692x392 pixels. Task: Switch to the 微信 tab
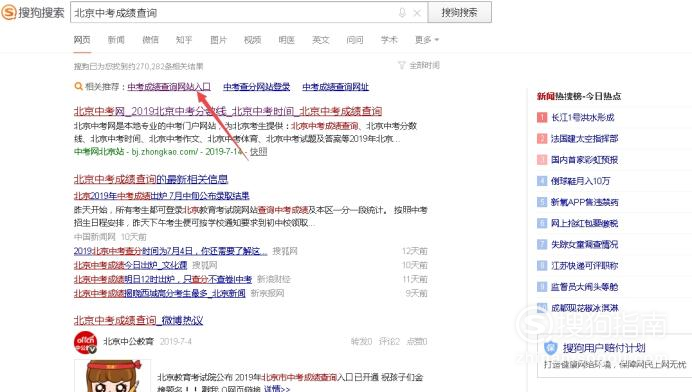pos(150,40)
